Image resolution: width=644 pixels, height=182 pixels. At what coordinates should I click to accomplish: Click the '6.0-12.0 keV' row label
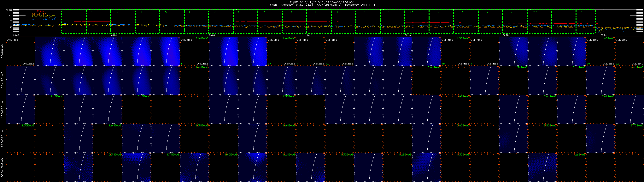pyautogui.click(x=3, y=80)
